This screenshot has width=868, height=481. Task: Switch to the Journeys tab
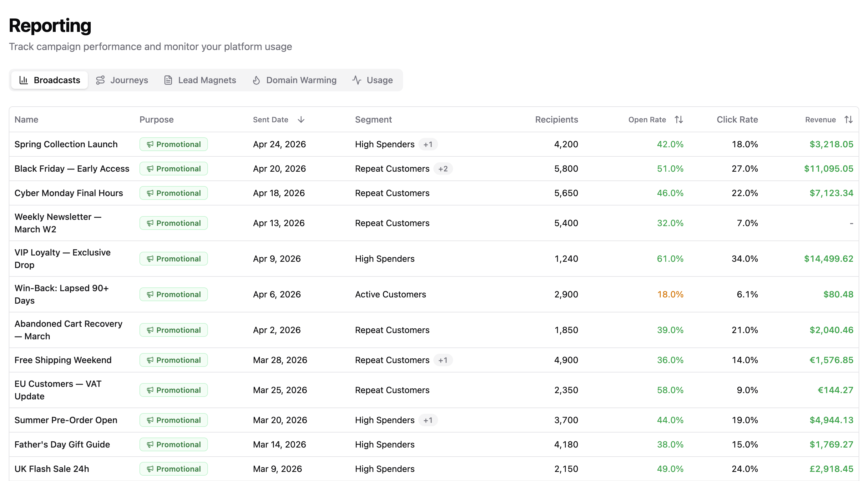point(122,80)
